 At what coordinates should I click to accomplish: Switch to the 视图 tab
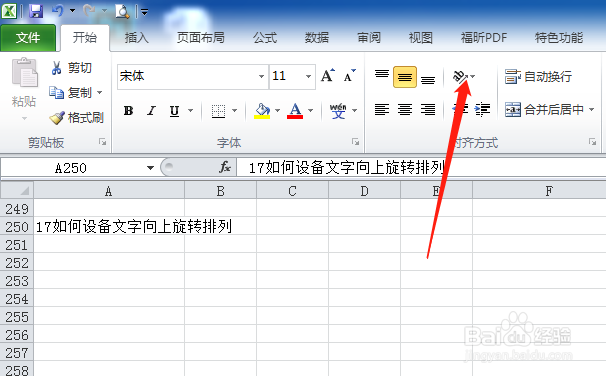point(420,37)
